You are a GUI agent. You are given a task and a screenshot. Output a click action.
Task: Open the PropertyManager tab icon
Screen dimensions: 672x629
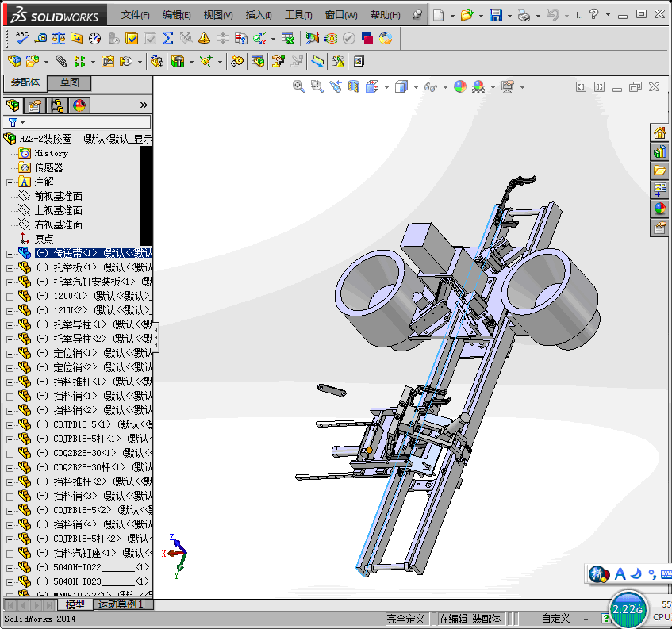(x=35, y=105)
